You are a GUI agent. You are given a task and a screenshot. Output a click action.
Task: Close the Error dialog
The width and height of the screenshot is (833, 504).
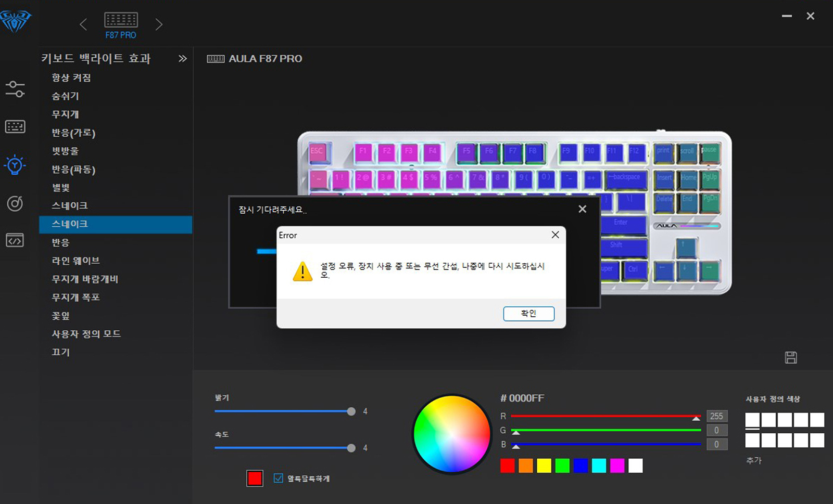pos(556,235)
